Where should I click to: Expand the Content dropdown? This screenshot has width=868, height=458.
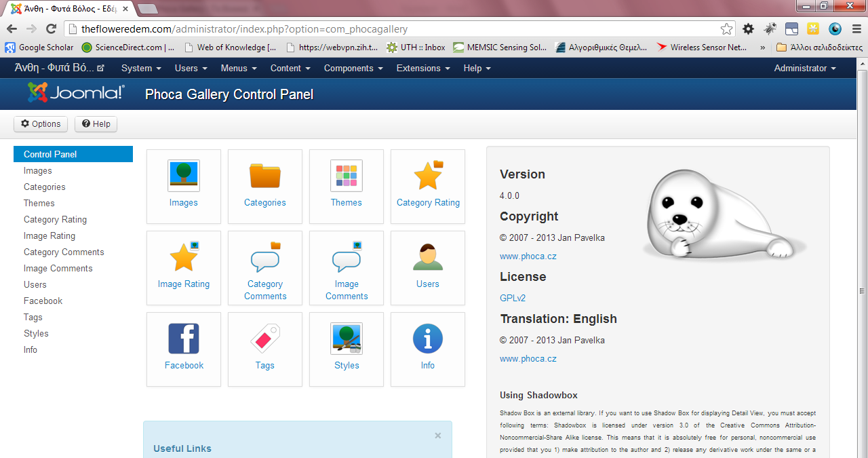pyautogui.click(x=290, y=68)
